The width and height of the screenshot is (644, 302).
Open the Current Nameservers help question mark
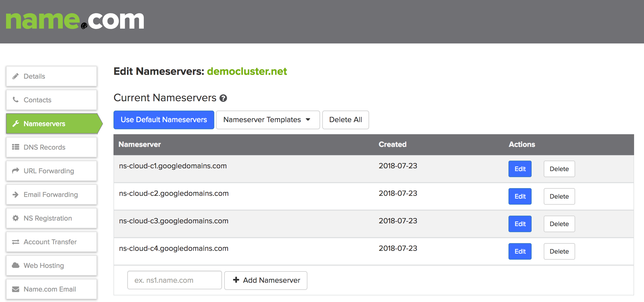(x=223, y=98)
